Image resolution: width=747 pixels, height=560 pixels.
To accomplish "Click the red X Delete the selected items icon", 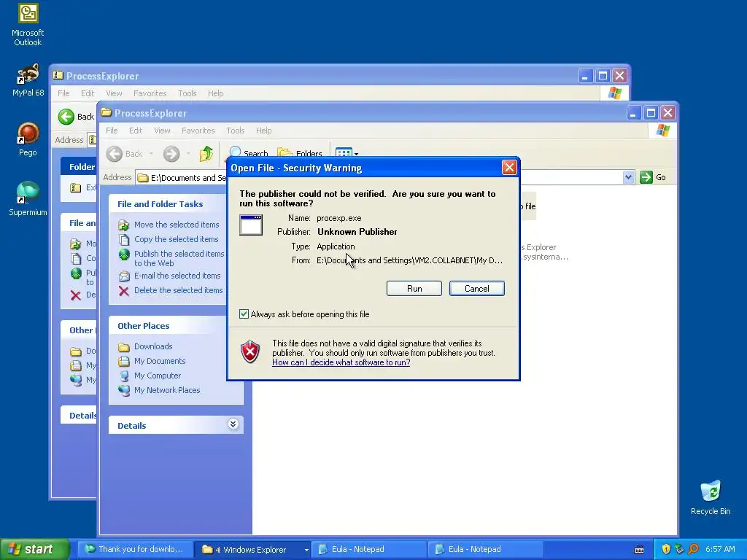I will tap(124, 291).
